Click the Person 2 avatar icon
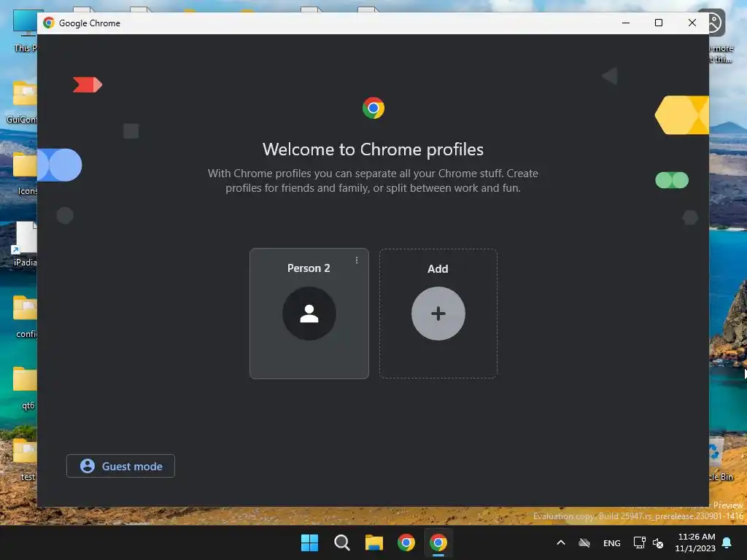This screenshot has height=560, width=747. 309,314
